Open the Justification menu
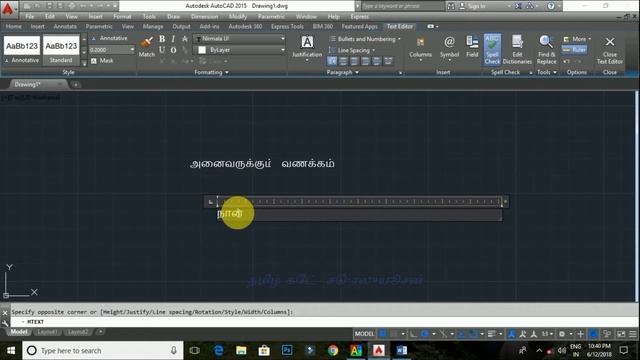 307,48
